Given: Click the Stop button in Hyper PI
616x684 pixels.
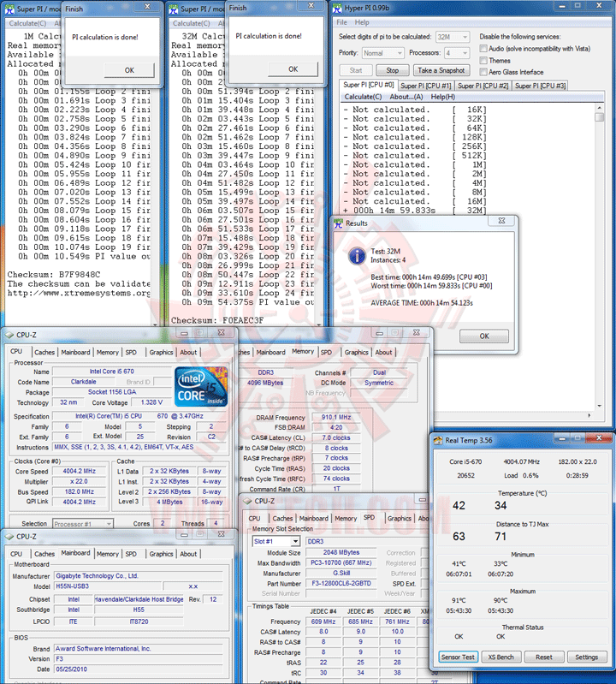Looking at the screenshot, I should pos(393,70).
